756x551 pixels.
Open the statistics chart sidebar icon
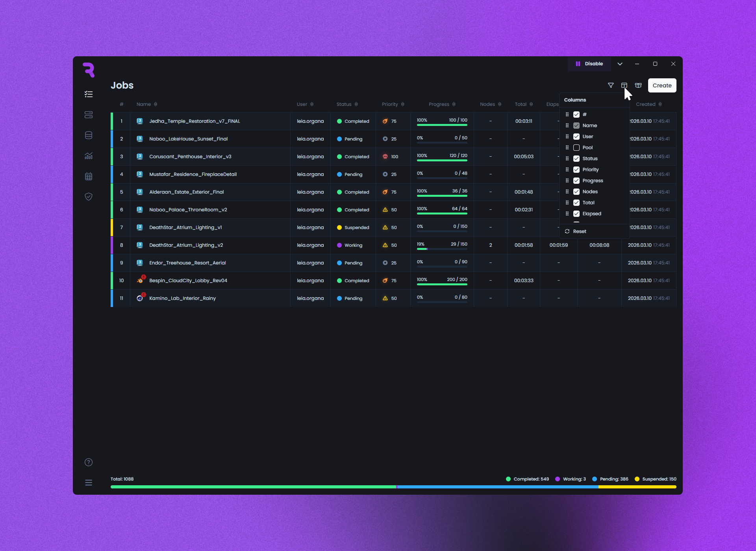(89, 156)
